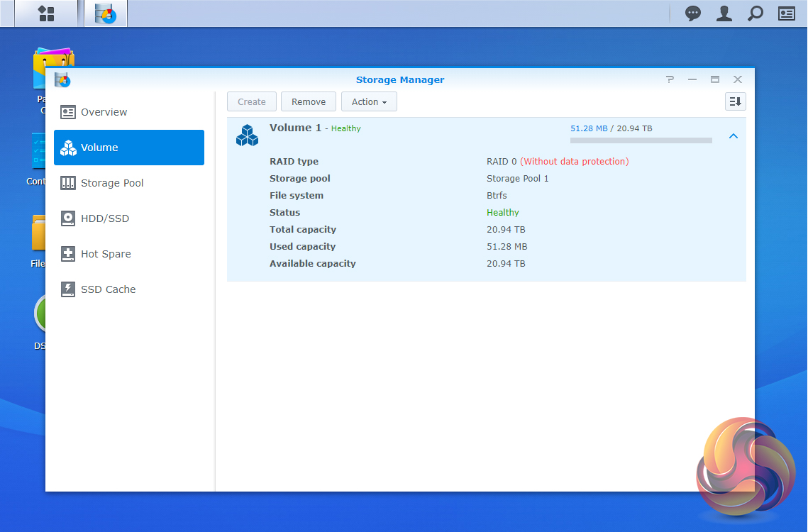Collapse Volume 1 details chevron
This screenshot has width=808, height=532.
(734, 135)
